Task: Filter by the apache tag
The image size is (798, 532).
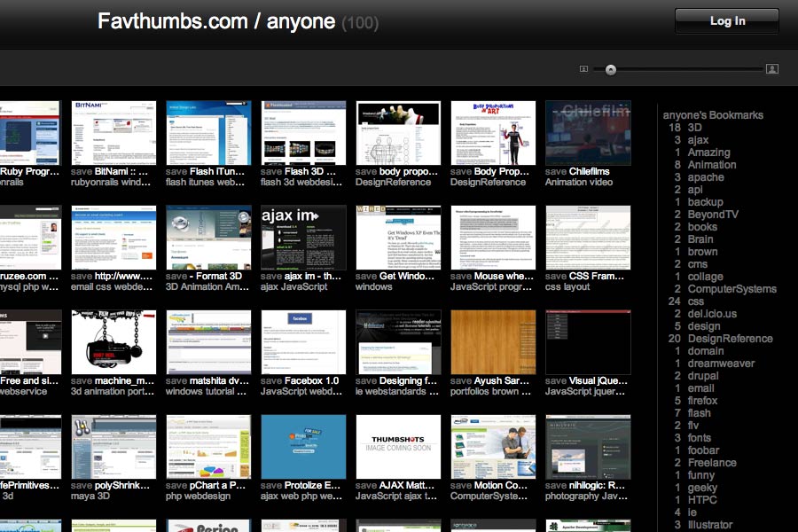Action: point(706,177)
